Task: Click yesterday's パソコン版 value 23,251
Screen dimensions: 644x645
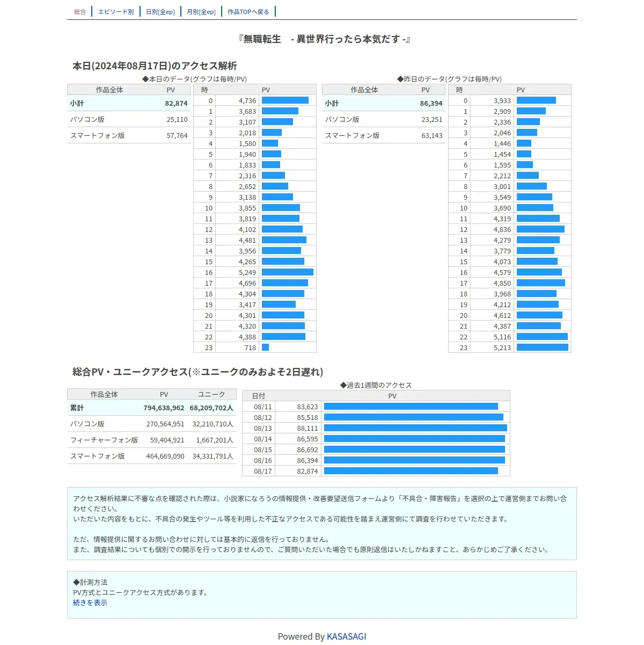Action: (432, 119)
